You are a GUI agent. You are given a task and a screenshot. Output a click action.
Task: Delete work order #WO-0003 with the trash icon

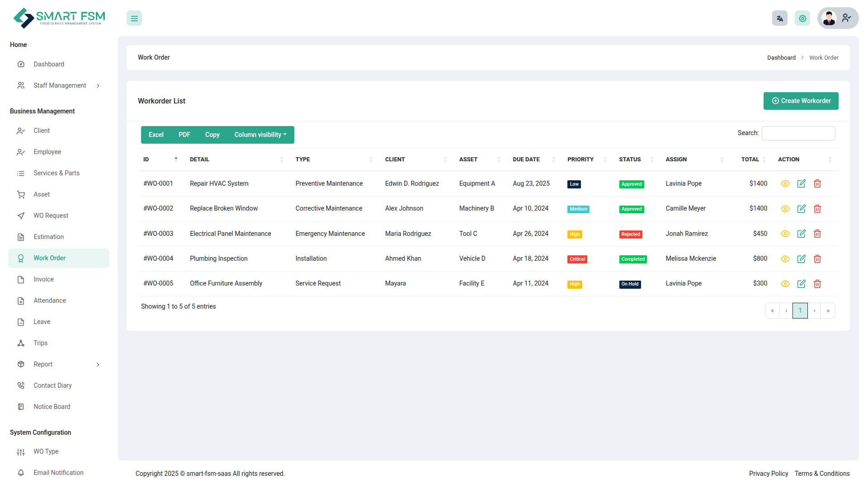tap(817, 234)
